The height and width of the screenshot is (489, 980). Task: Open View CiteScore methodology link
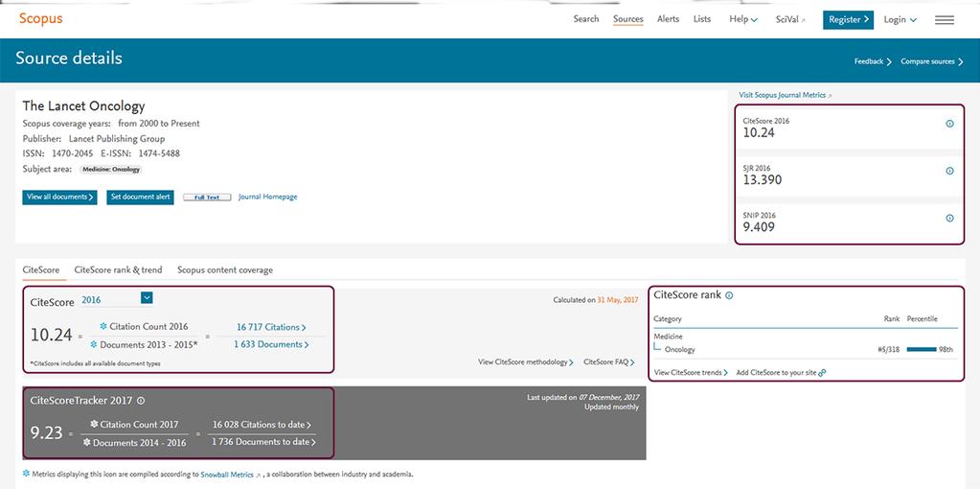[526, 362]
